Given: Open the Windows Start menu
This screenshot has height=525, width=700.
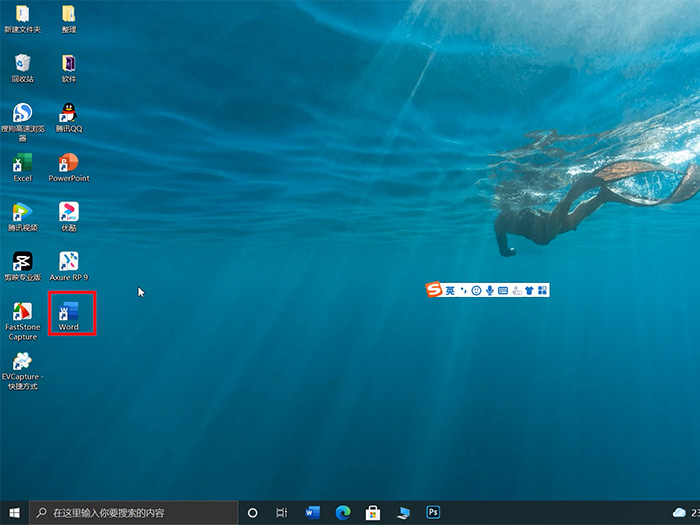Looking at the screenshot, I should point(14,513).
